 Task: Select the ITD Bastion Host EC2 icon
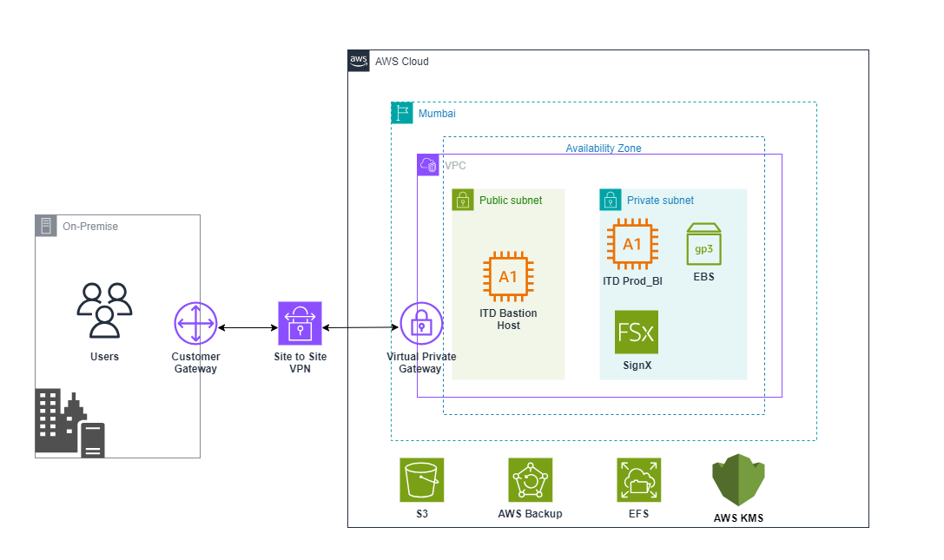coord(508,276)
